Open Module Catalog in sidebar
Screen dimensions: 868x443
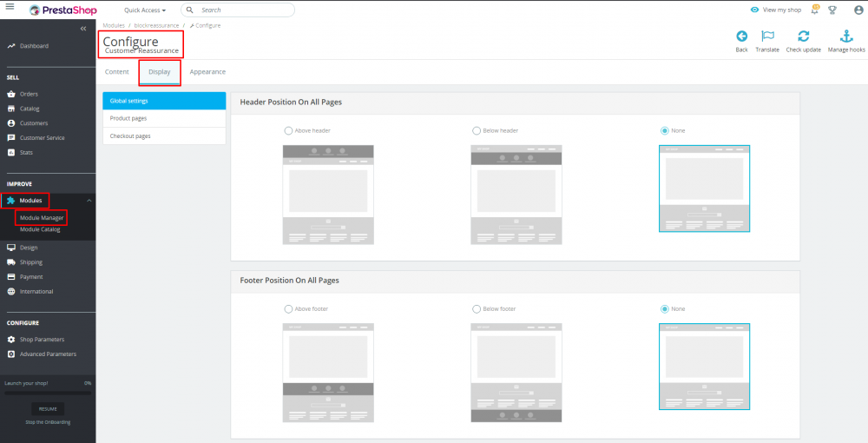[40, 229]
